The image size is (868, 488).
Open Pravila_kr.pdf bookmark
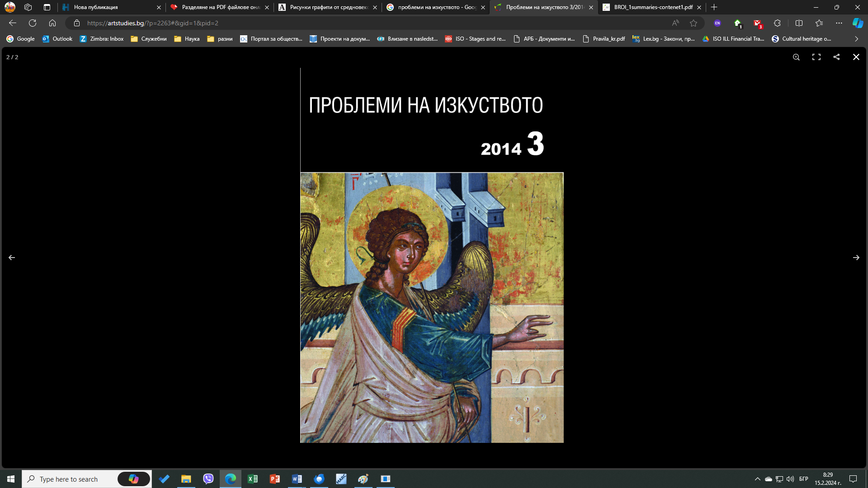click(604, 39)
